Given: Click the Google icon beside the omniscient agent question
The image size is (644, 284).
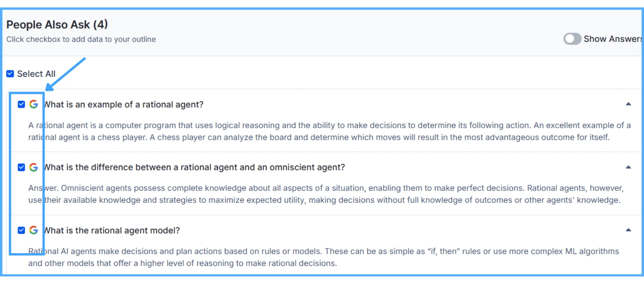Looking at the screenshot, I should click(34, 167).
